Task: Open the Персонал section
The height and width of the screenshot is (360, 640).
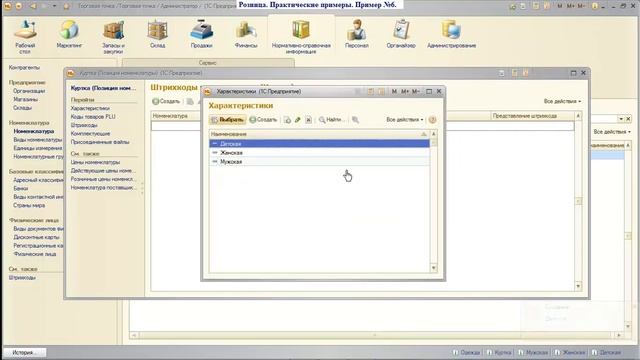Action: [x=357, y=34]
